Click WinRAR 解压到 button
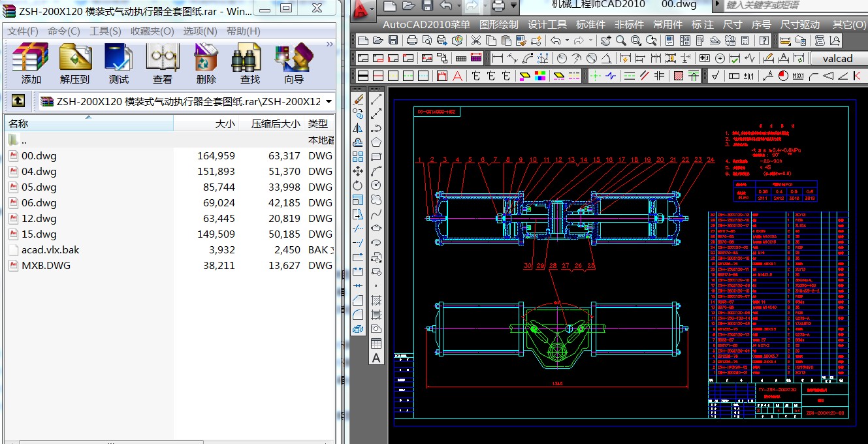The image size is (868, 444). pos(75,63)
